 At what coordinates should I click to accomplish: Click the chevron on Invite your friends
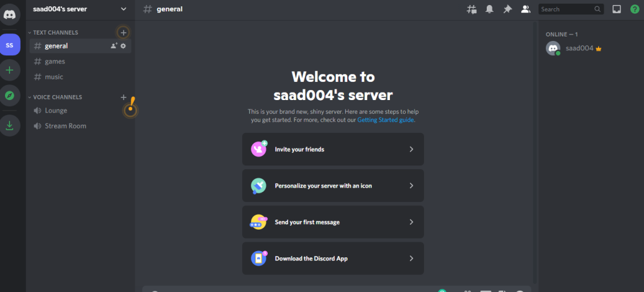click(x=411, y=149)
